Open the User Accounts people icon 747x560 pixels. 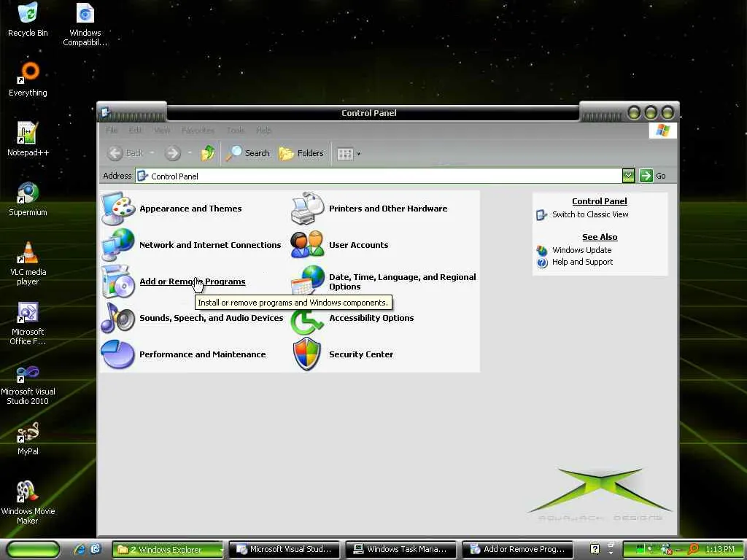307,245
